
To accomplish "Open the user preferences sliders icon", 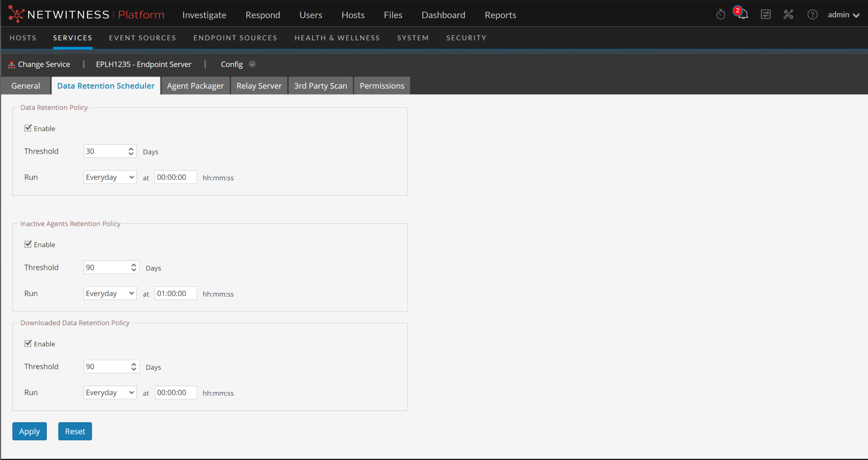I will tap(766, 14).
